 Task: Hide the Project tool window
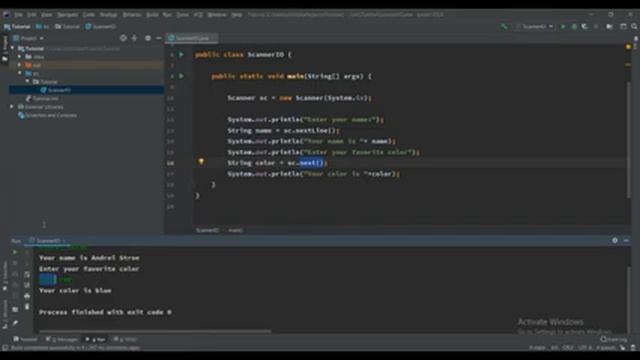(x=158, y=38)
